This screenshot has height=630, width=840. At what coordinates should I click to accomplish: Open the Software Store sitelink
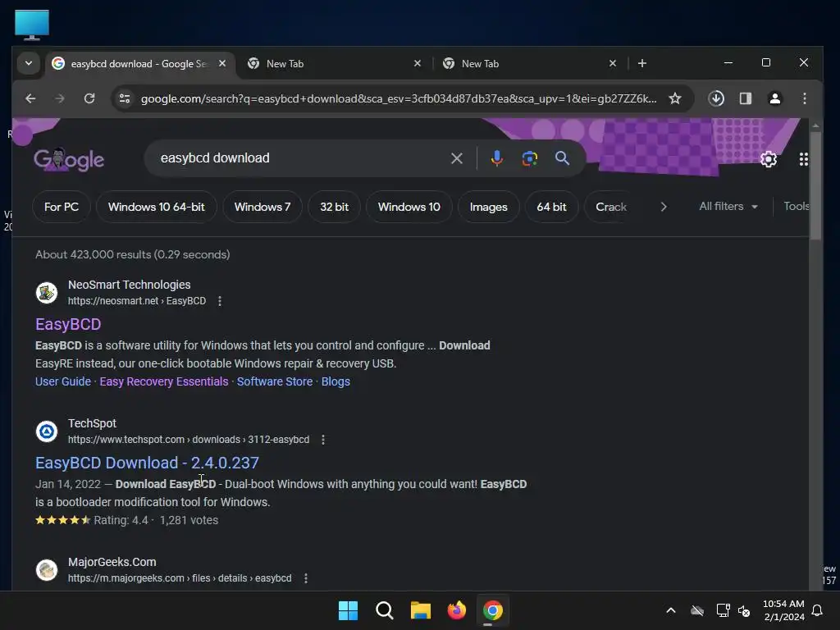coord(275,381)
